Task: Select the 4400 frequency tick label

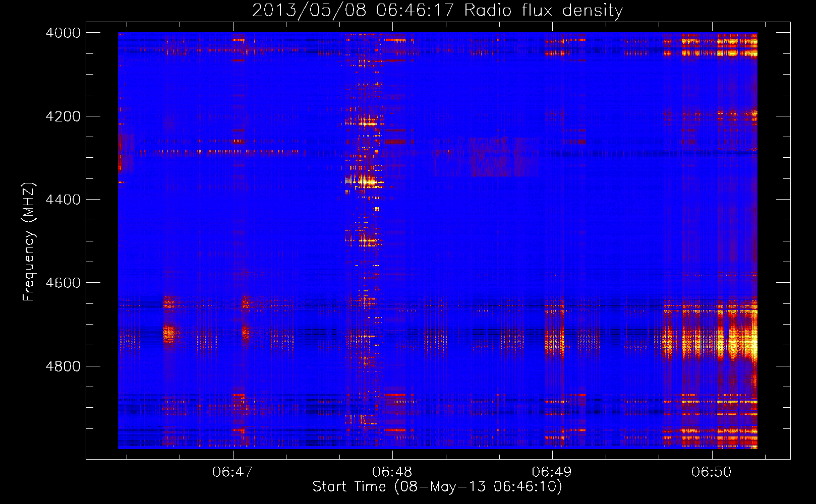Action: tap(63, 200)
